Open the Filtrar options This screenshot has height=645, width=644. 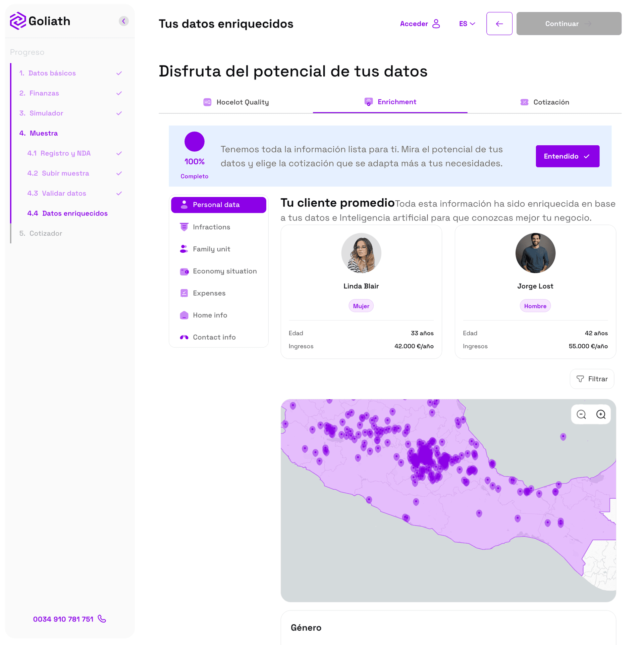coord(592,379)
